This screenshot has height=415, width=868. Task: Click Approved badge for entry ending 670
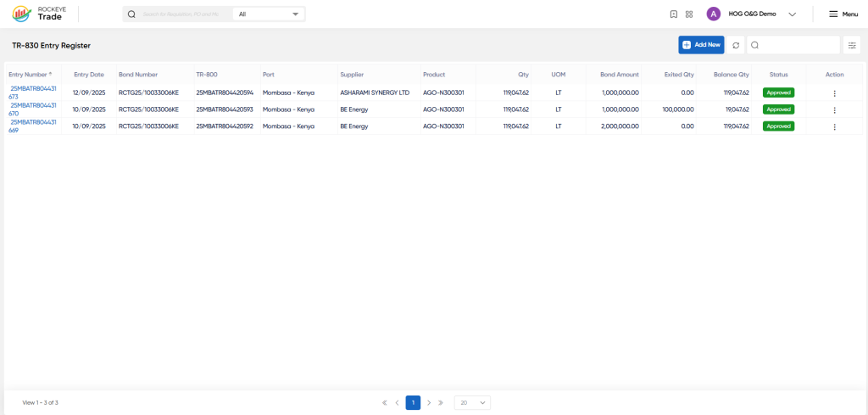[x=778, y=109]
